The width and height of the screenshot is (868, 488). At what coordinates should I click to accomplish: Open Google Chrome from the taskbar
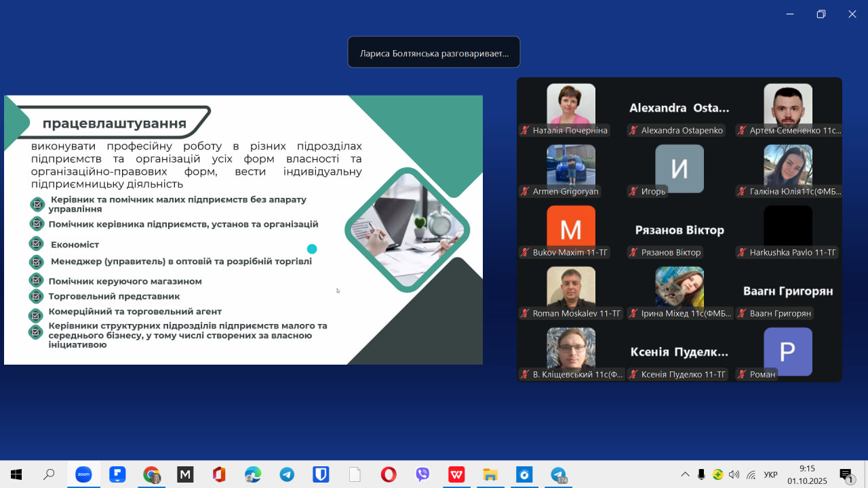point(151,474)
